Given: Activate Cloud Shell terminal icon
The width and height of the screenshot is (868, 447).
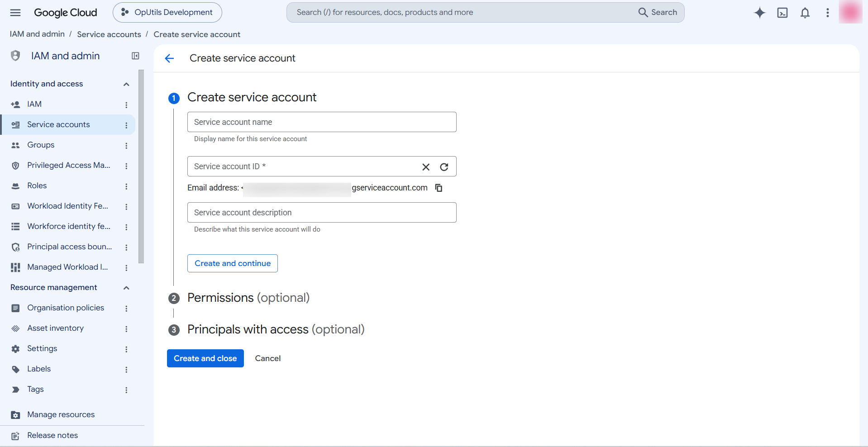Looking at the screenshot, I should pyautogui.click(x=782, y=13).
